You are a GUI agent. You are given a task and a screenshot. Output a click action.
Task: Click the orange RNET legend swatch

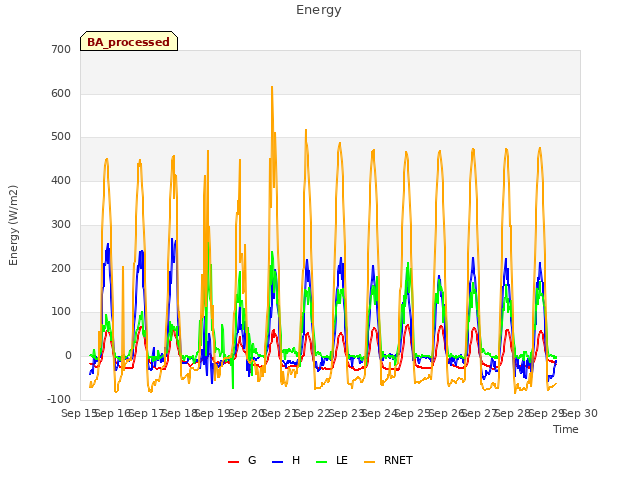pos(369,462)
